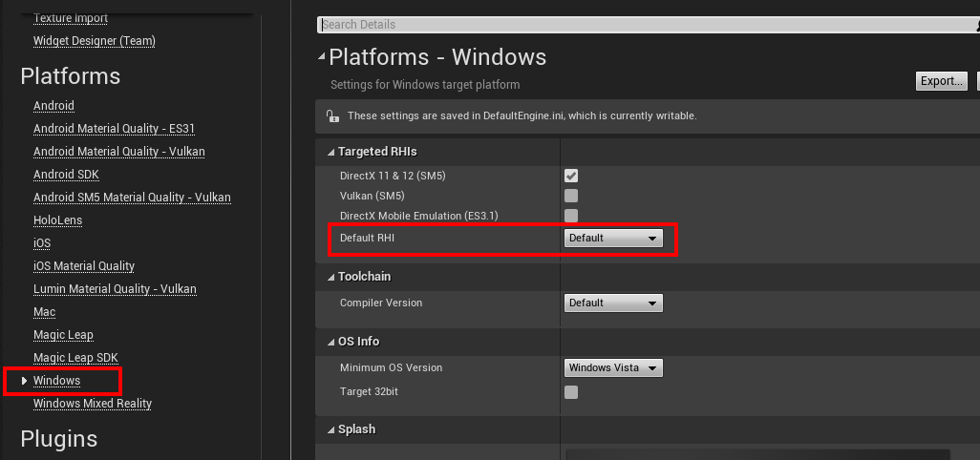980x460 pixels.
Task: Open the Default RHI dropdown
Action: (613, 238)
